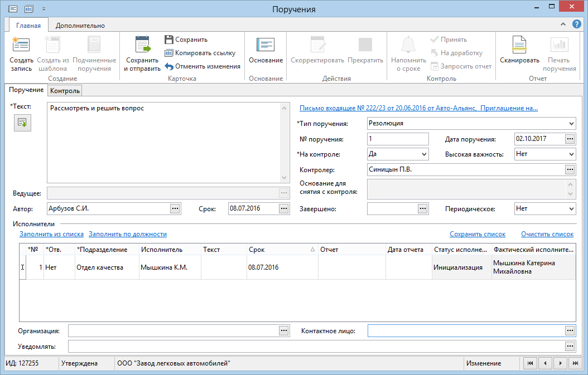Click the Скорректировать icon
Screen dimensions: 588x375
[317, 45]
